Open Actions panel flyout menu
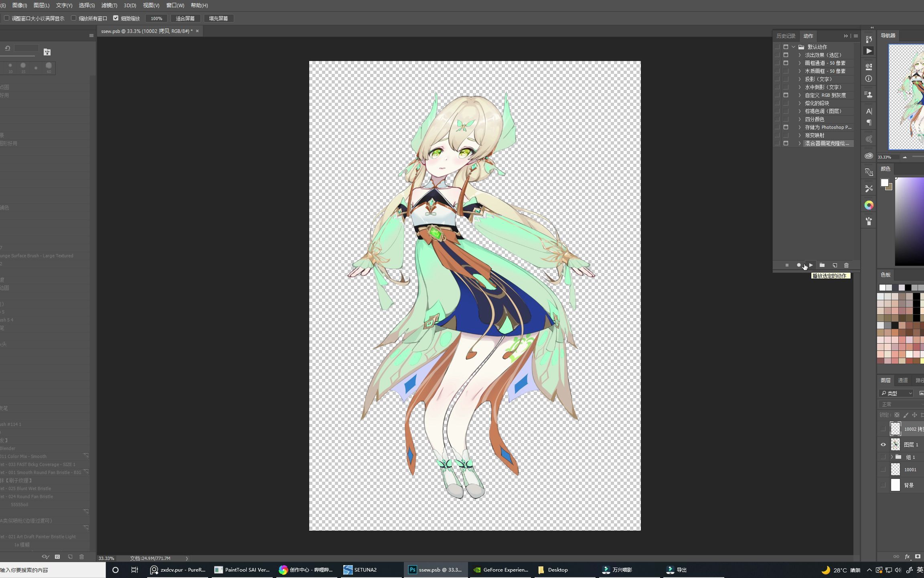Viewport: 924px width, 578px height. pyautogui.click(x=855, y=36)
